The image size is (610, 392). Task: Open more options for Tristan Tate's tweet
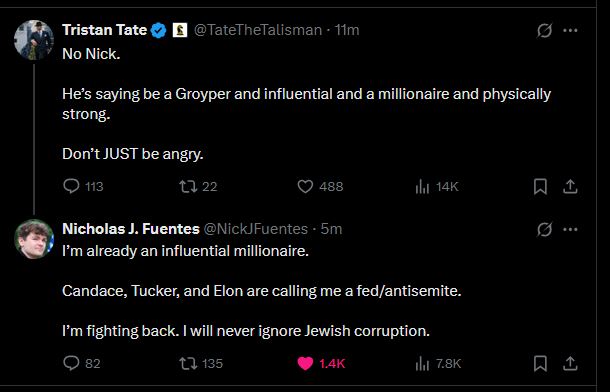pyautogui.click(x=570, y=30)
